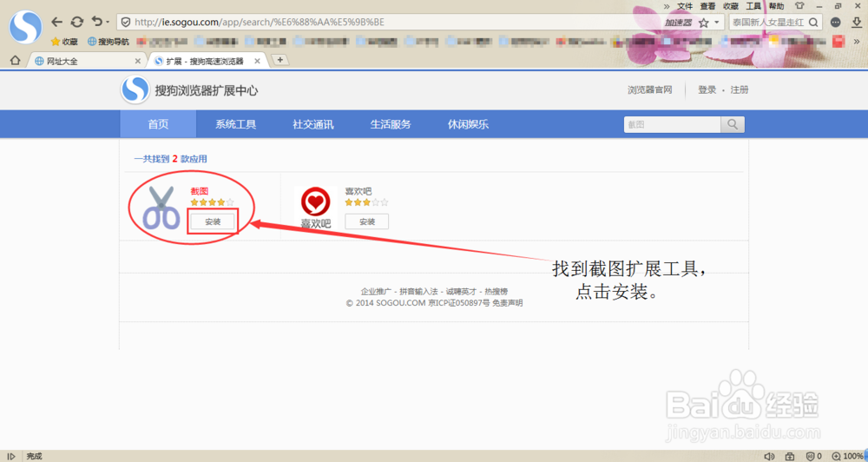Image resolution: width=868 pixels, height=462 pixels.
Task: Click the extension search magnifier button
Action: pos(733,125)
